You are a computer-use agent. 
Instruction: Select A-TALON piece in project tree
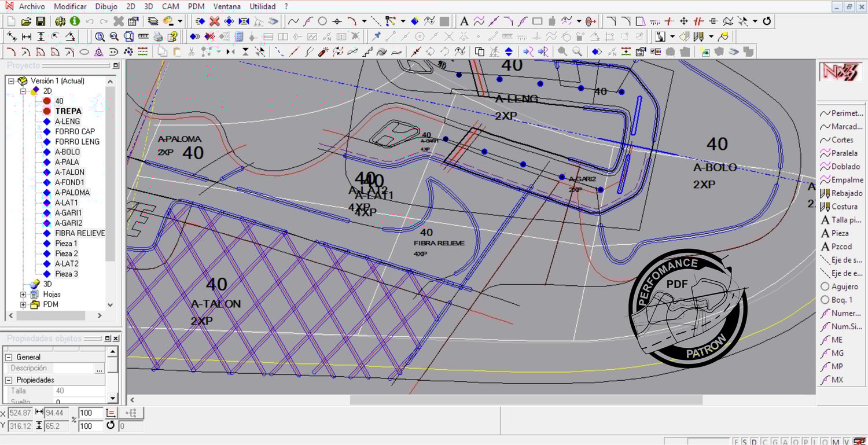click(69, 172)
